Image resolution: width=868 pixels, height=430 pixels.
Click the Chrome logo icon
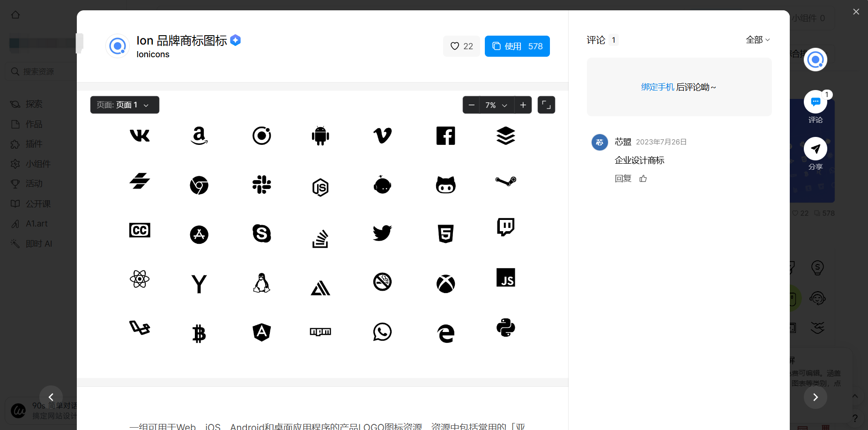click(199, 185)
